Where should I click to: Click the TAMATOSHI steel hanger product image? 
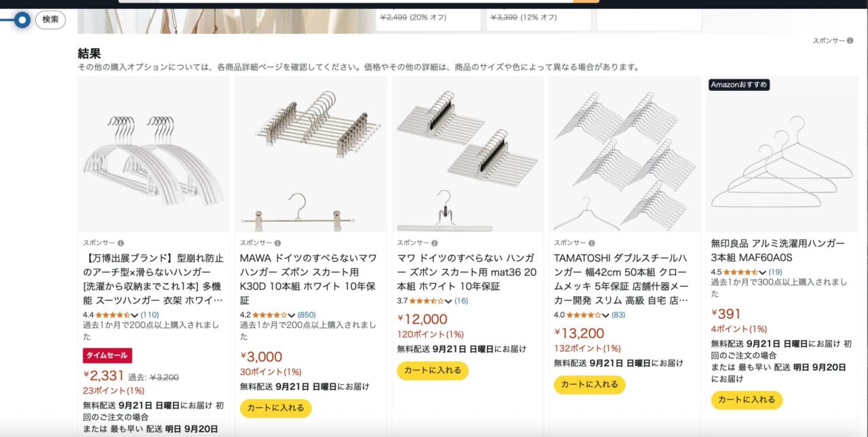pos(625,154)
